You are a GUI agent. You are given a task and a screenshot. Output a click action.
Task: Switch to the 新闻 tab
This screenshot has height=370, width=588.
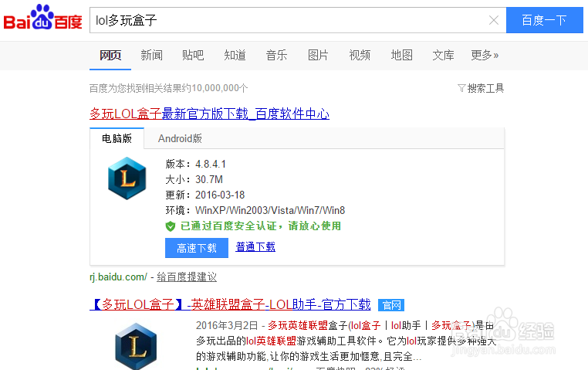coord(151,55)
